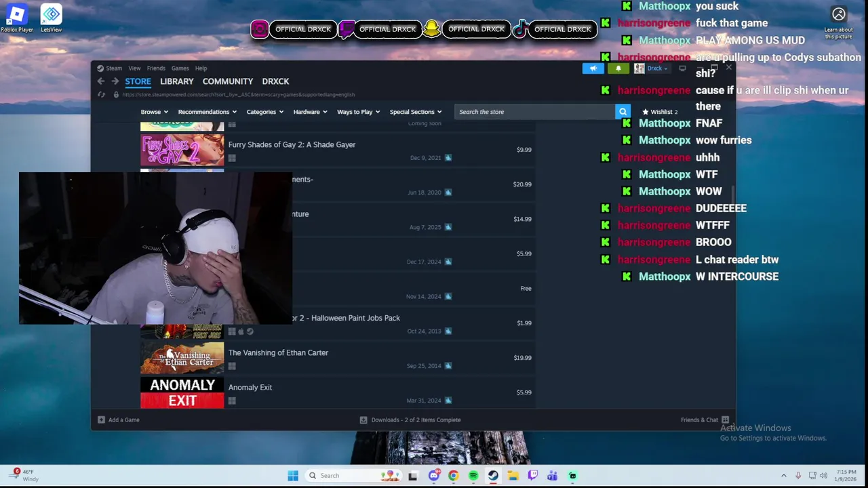The height and width of the screenshot is (488, 868).
Task: Click Steam Deck icon beside Sep 25, 2014
Action: pos(448,366)
